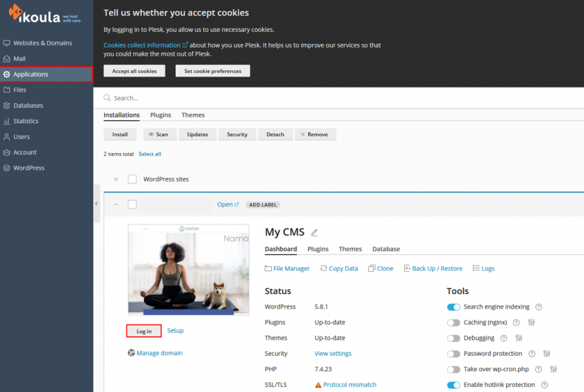
Task: Switch to the Themes tab at top
Action: [193, 115]
